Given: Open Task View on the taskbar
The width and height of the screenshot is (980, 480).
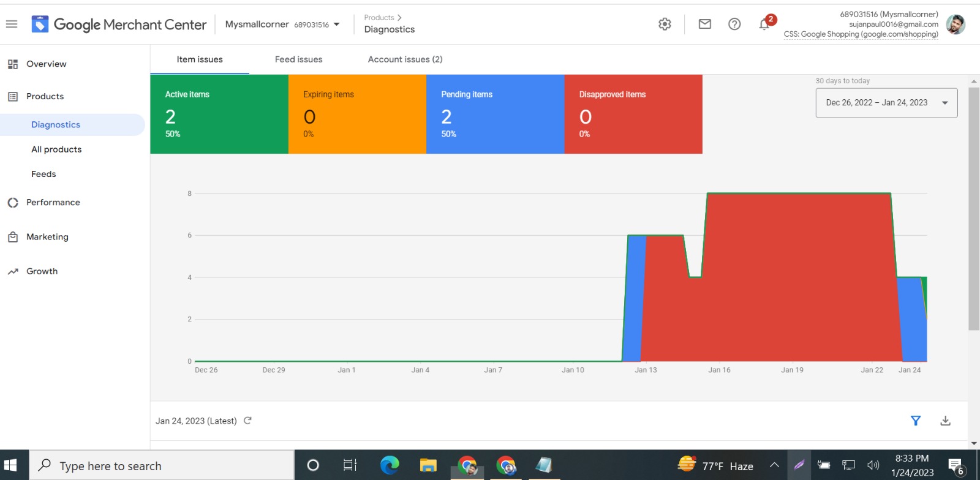Looking at the screenshot, I should [350, 465].
